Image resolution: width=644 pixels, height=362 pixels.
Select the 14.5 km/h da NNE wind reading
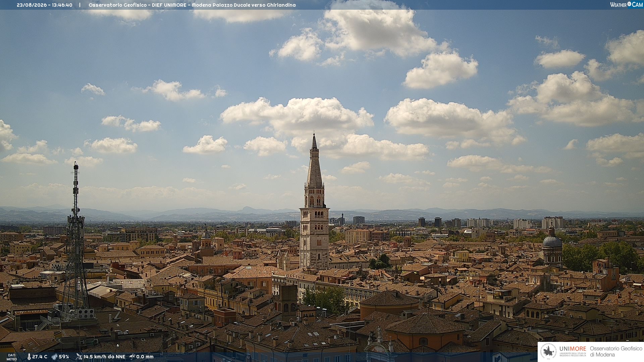point(104,357)
